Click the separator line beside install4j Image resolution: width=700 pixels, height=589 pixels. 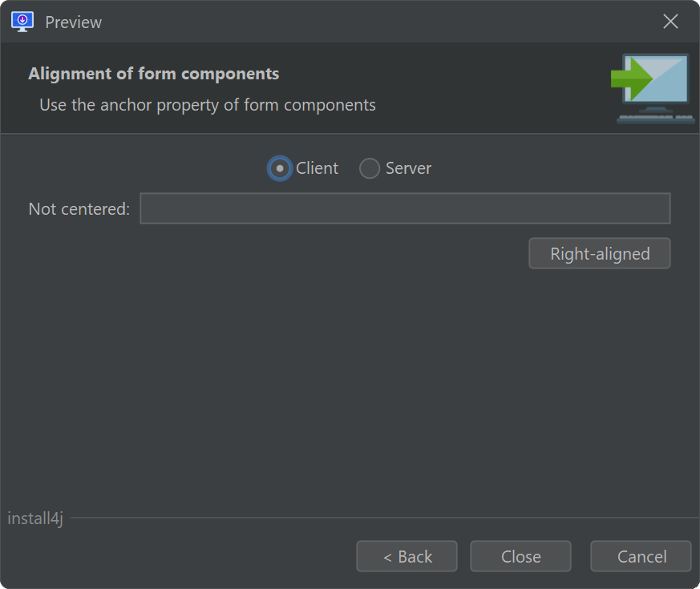(385, 518)
